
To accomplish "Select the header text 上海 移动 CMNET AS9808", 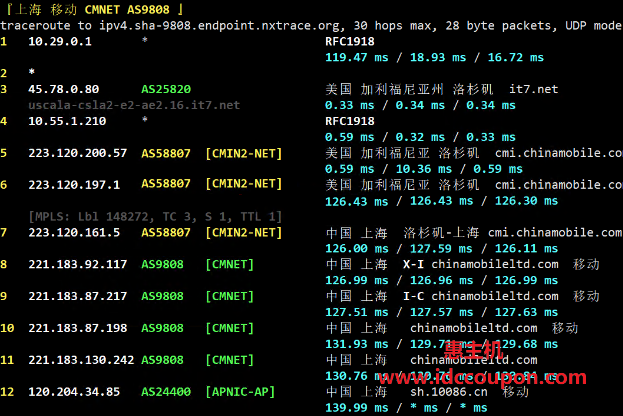I will 92,10.
